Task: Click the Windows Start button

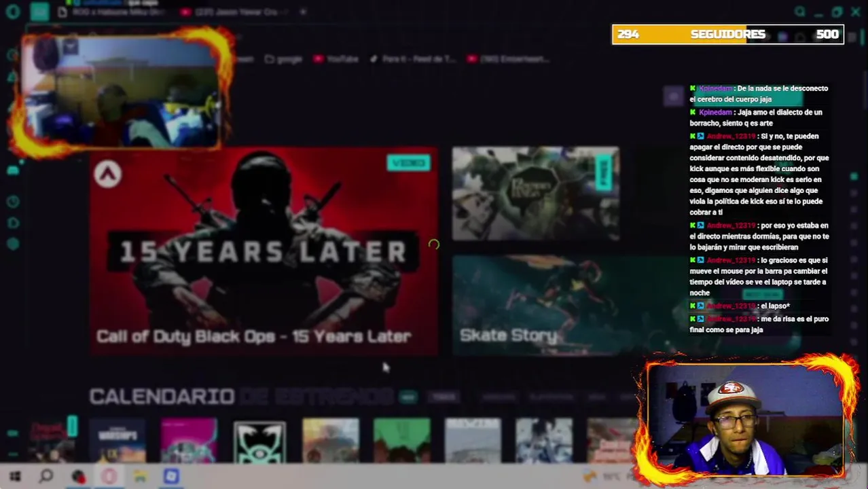Action: click(15, 477)
